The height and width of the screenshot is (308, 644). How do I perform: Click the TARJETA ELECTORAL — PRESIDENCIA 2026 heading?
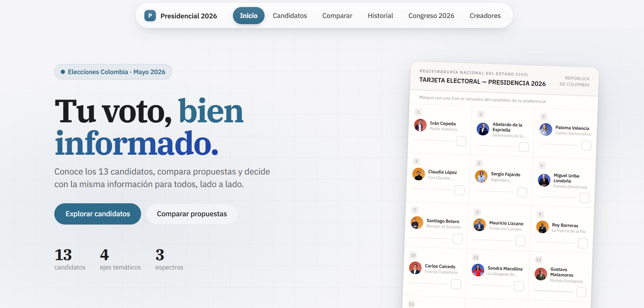482,82
